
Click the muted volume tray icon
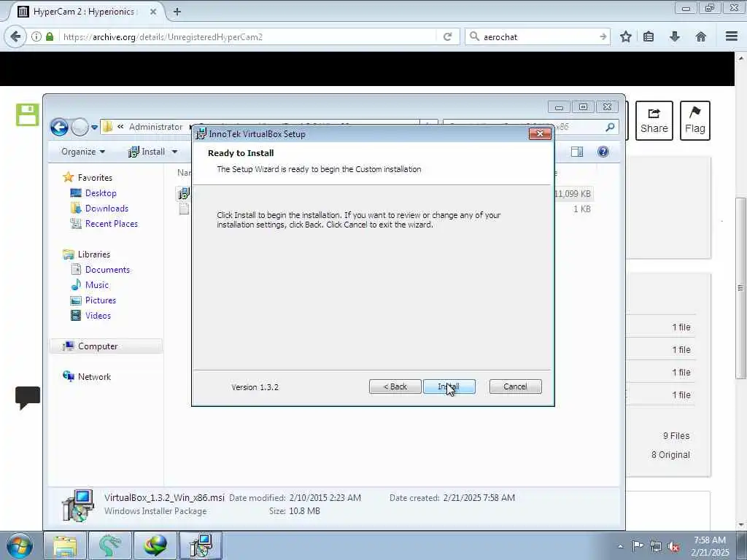tap(673, 546)
